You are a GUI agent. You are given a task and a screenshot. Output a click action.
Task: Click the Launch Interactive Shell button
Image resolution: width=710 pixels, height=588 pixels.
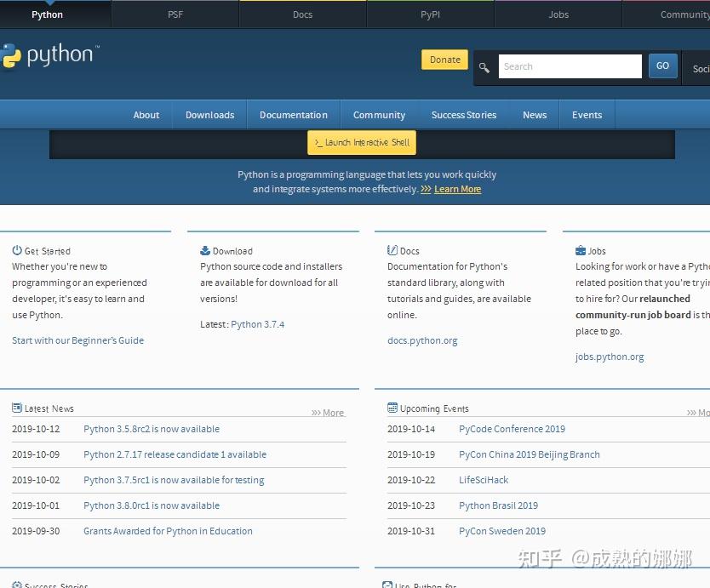coord(361,142)
